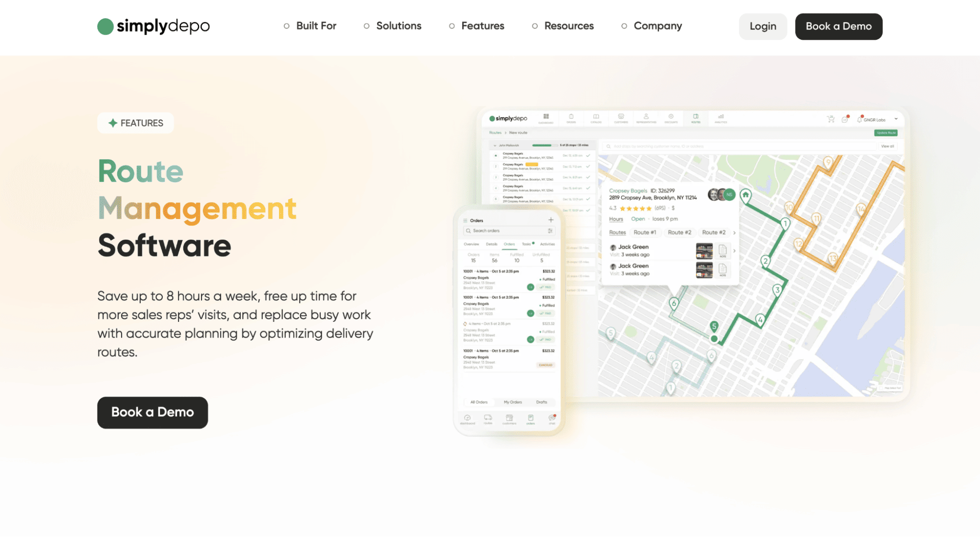Open the chat icon with notification badge

[551, 418]
